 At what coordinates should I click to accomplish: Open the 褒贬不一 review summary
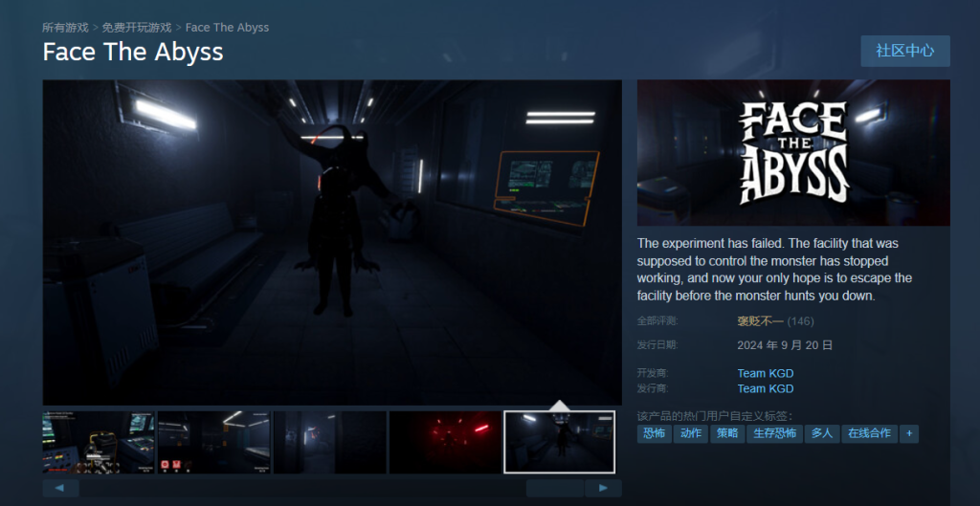click(760, 321)
